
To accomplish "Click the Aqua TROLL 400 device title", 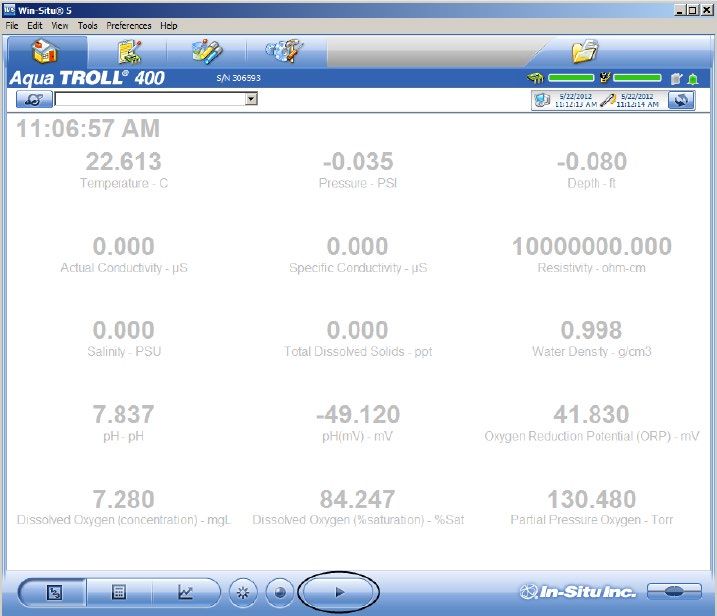I will click(x=87, y=78).
